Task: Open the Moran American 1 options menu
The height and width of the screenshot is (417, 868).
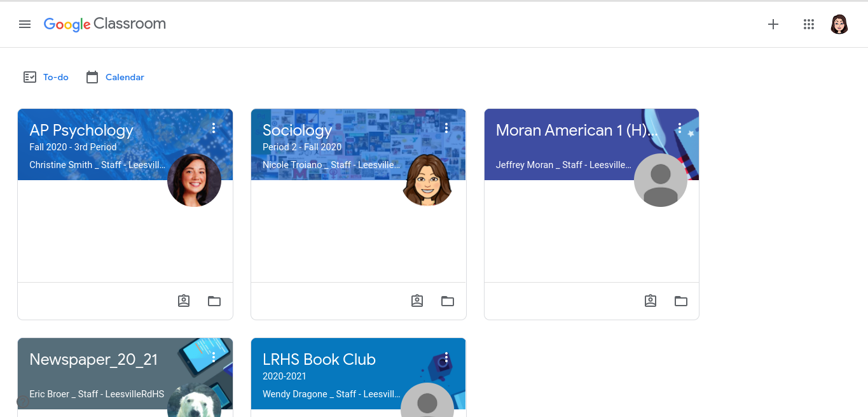Action: 680,128
